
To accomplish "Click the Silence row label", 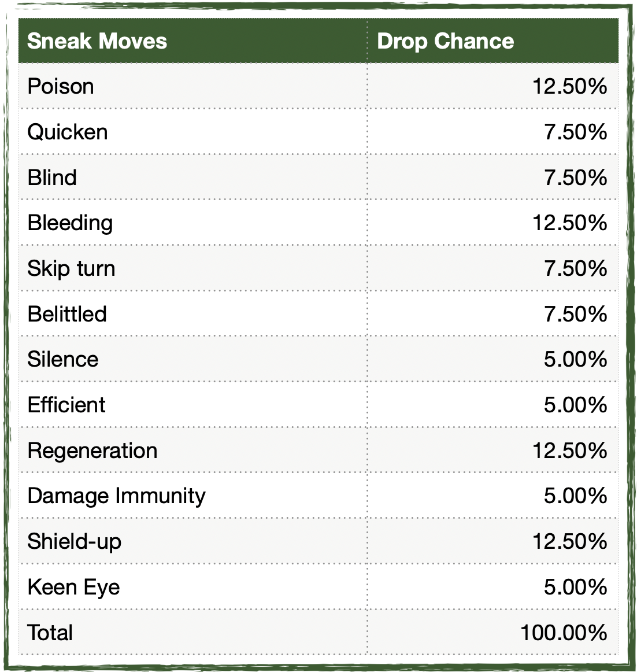I will click(x=63, y=359).
